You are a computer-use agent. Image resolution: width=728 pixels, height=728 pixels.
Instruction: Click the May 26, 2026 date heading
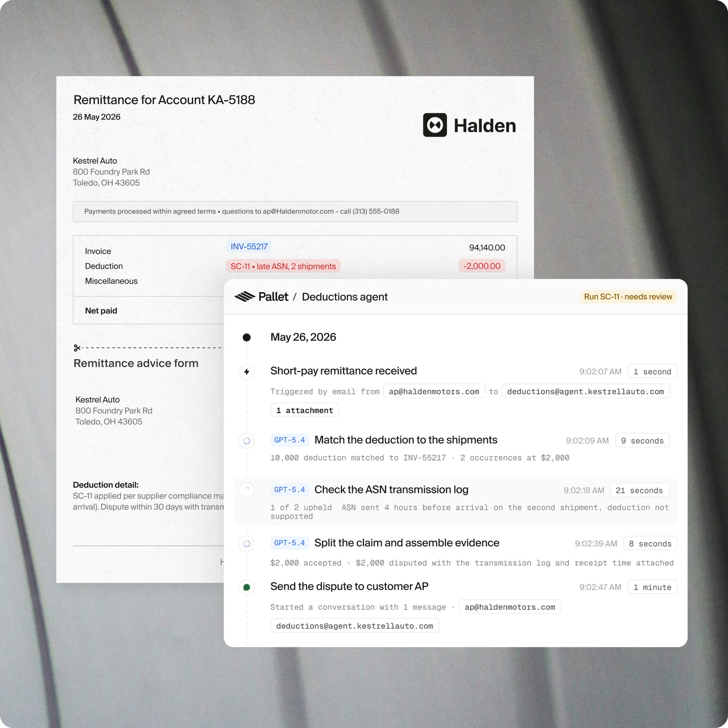[303, 337]
